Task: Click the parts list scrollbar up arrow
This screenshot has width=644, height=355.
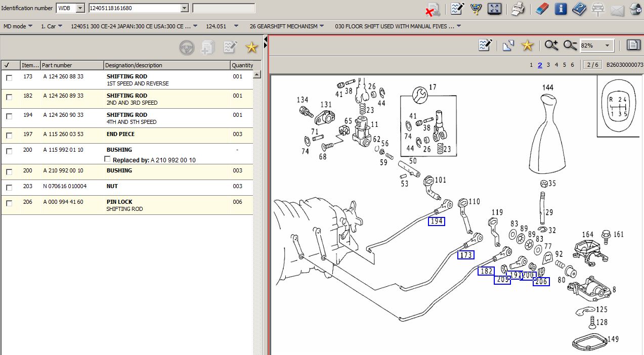Action: (257, 74)
